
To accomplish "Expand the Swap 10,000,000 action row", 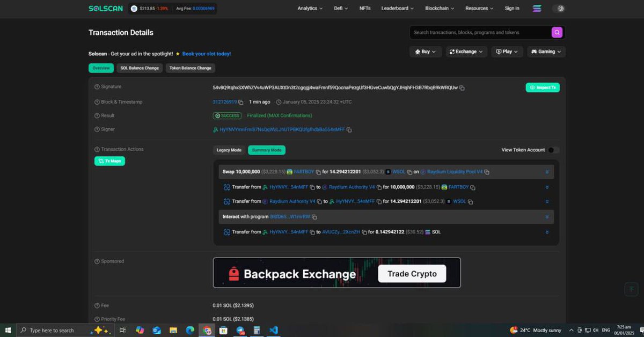I will tap(547, 172).
